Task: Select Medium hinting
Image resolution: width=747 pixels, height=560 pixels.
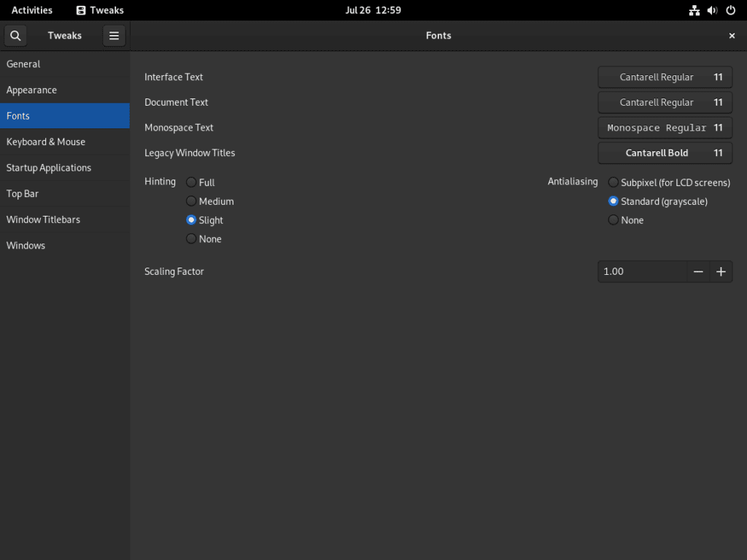Action: point(191,201)
